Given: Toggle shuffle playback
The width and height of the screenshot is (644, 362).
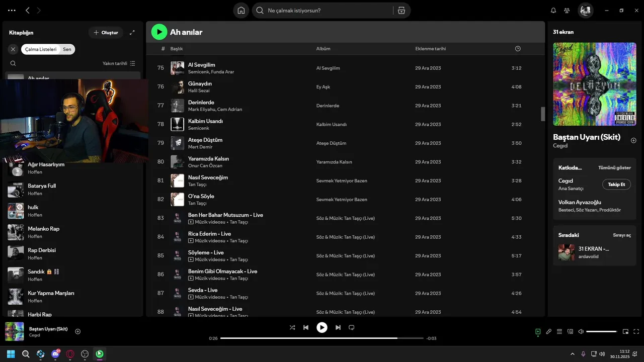Looking at the screenshot, I should (292, 327).
